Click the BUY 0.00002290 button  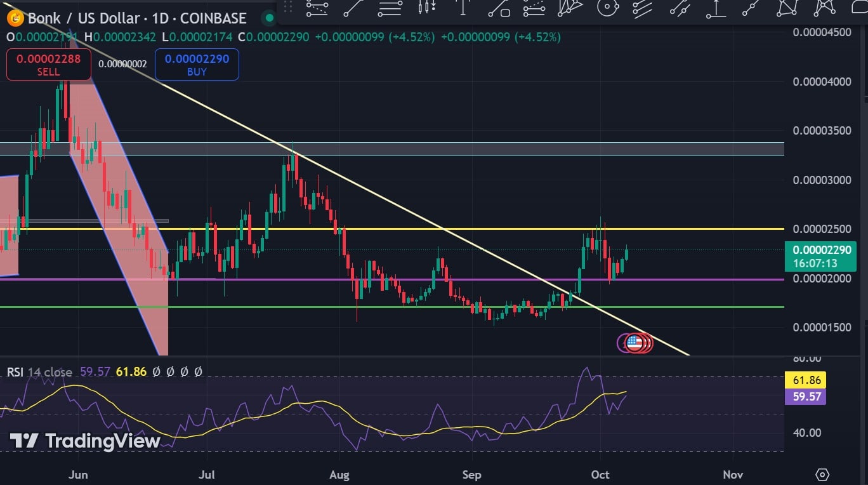point(197,65)
